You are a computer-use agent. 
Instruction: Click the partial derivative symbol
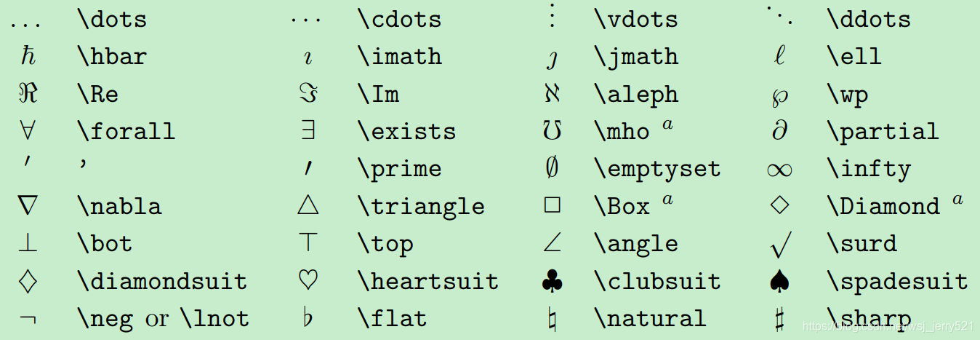(779, 131)
